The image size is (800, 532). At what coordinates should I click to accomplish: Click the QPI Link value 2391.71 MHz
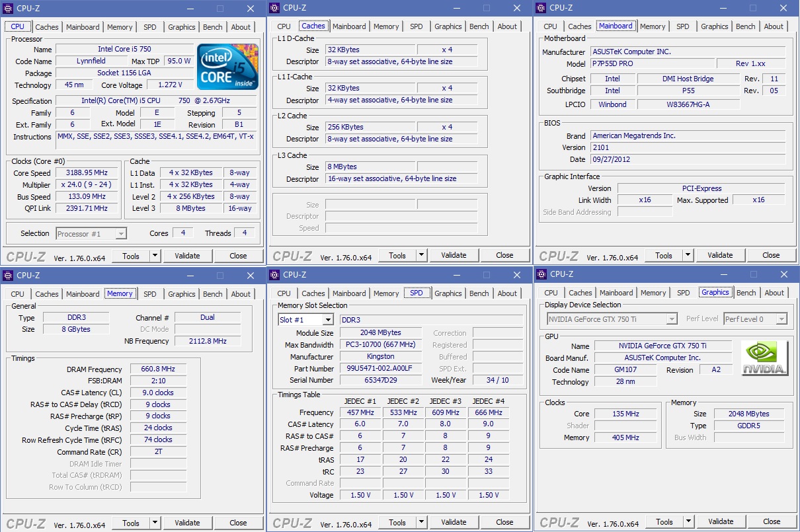(x=87, y=209)
